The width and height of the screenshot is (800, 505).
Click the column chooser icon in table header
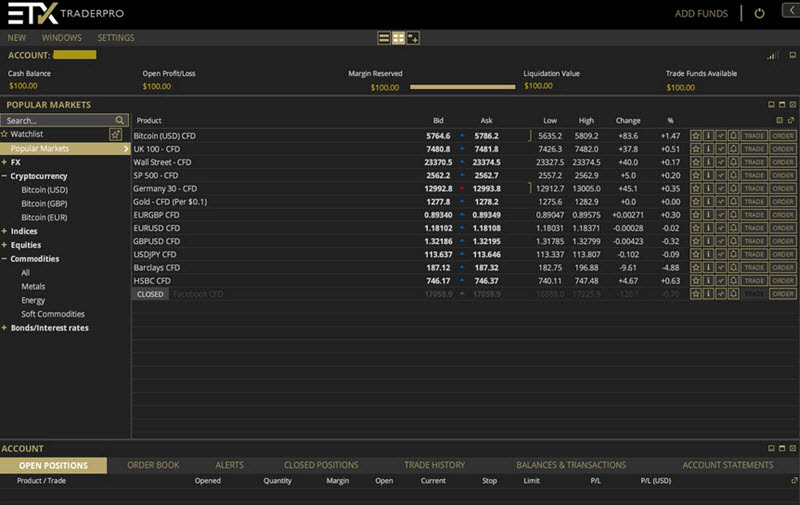pyautogui.click(x=779, y=120)
